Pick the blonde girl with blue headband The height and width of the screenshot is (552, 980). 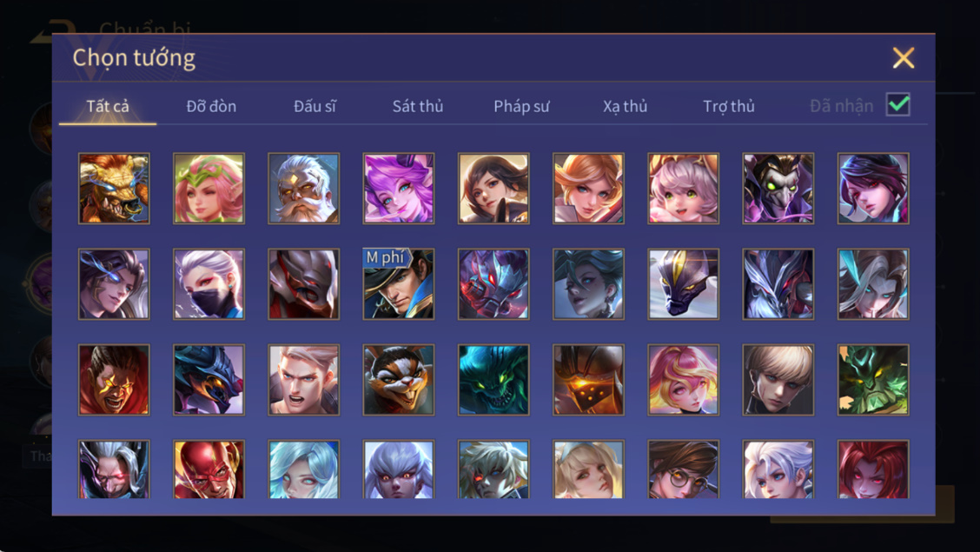click(x=588, y=469)
